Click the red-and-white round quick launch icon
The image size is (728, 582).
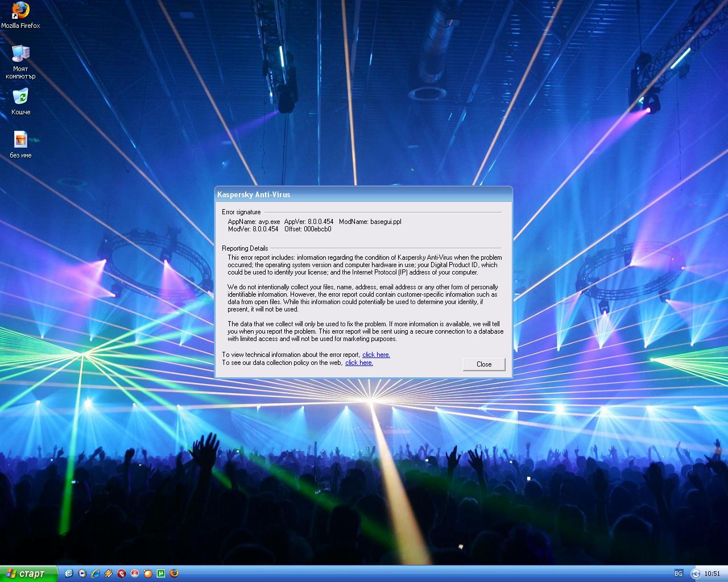[135, 573]
